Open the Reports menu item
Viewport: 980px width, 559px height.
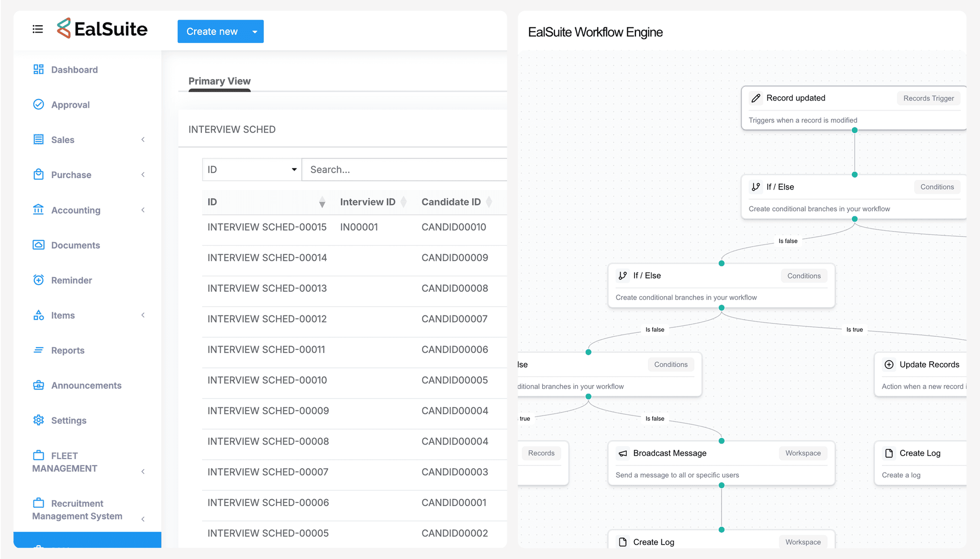click(x=67, y=350)
